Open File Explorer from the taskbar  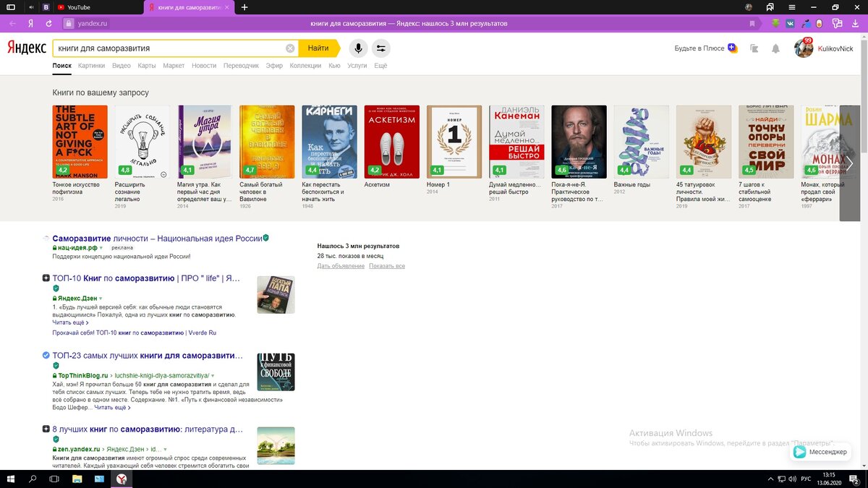[77, 479]
